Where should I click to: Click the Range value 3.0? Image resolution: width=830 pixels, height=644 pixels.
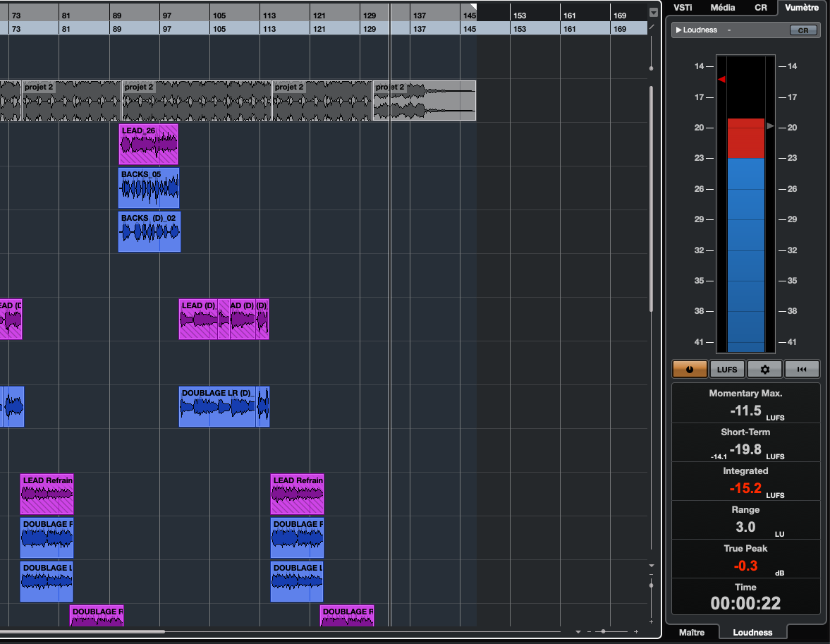[745, 527]
